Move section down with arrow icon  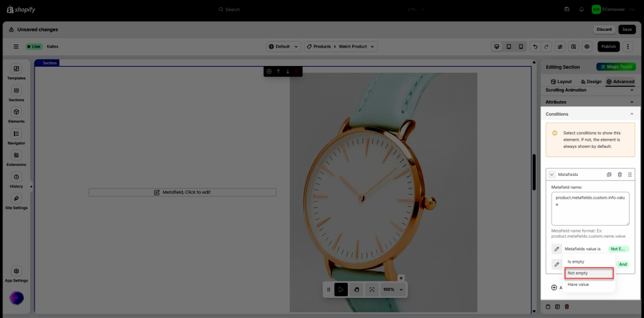coord(287,72)
